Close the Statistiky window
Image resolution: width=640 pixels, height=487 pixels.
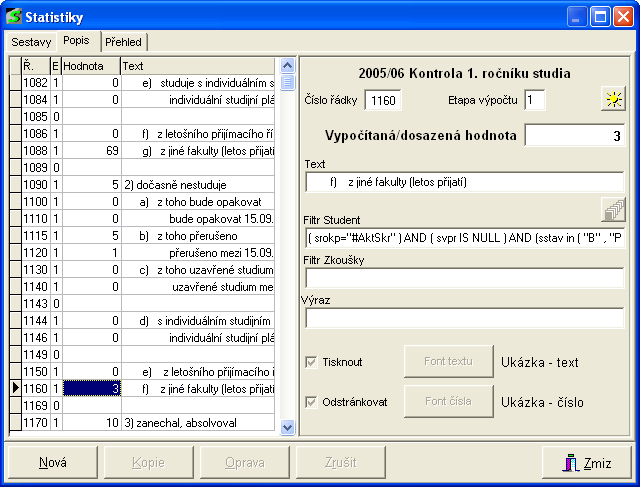pyautogui.click(x=623, y=17)
